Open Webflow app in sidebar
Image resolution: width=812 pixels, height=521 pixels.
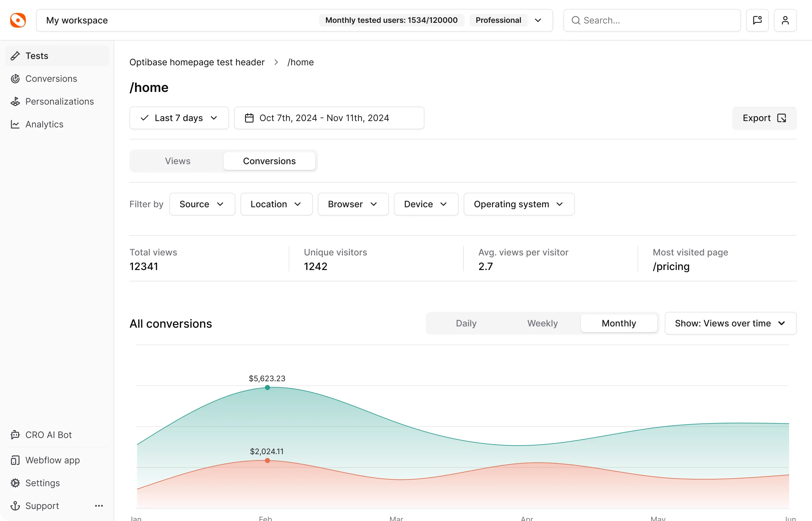[x=52, y=460]
